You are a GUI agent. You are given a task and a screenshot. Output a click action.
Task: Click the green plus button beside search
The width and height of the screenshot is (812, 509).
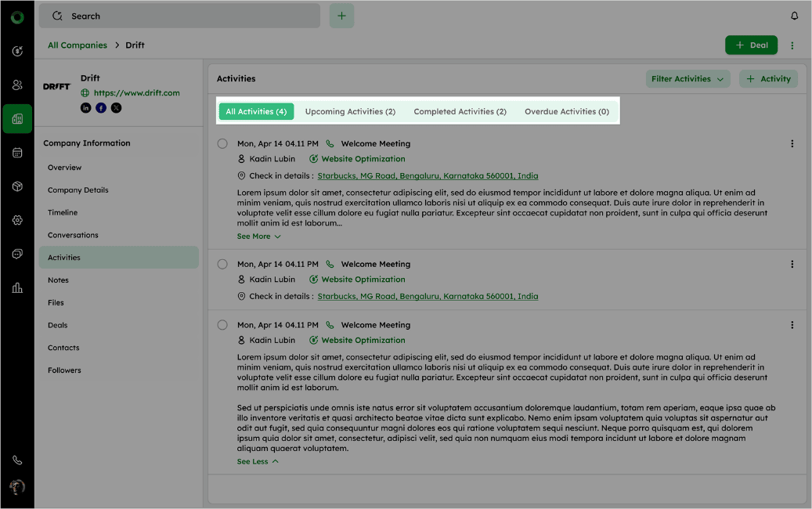[341, 16]
